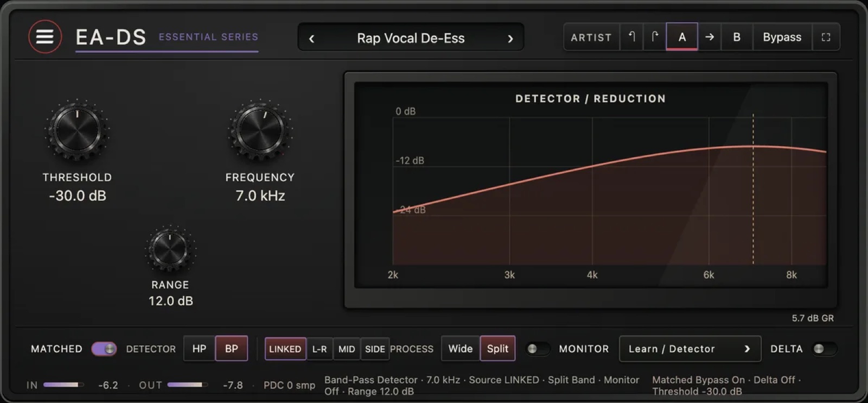Click the 5.7 dB GR readout
This screenshot has width=868, height=403.
[x=813, y=318]
